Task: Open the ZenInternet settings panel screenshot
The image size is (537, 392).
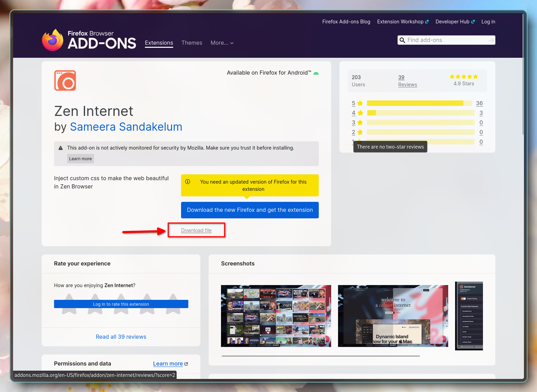Action: 469,316
